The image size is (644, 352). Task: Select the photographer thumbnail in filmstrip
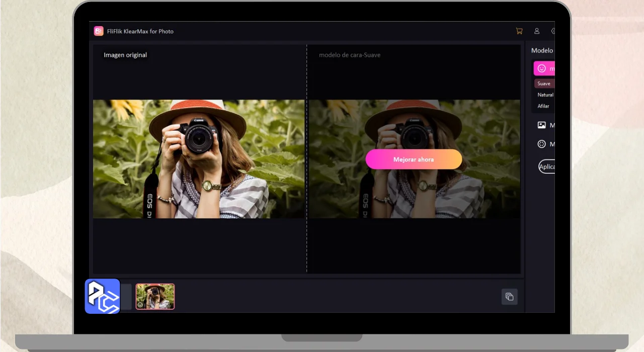[155, 295]
